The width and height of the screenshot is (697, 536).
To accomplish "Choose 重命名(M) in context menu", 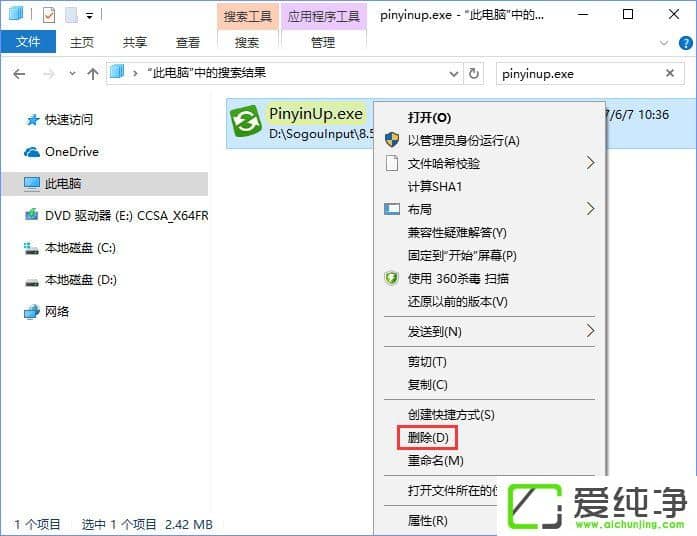I will 436,461.
